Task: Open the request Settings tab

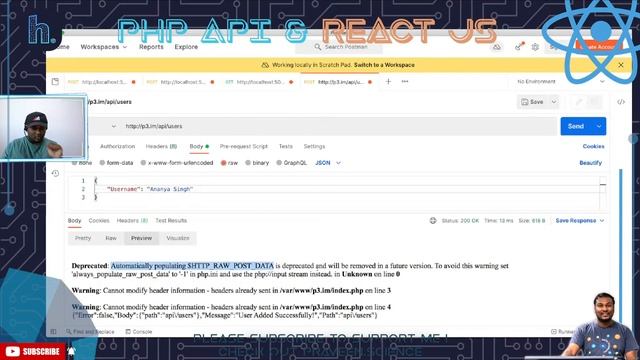Action: (314, 146)
